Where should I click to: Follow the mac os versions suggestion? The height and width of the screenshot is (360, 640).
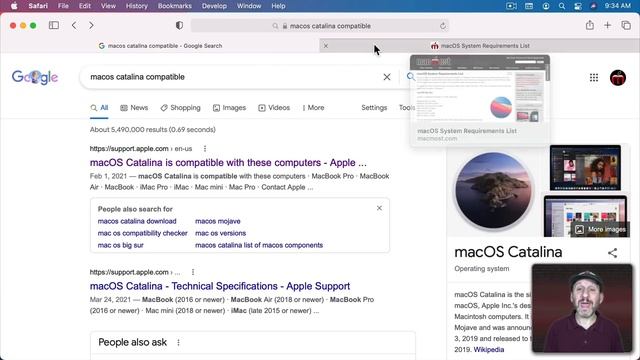tap(220, 233)
